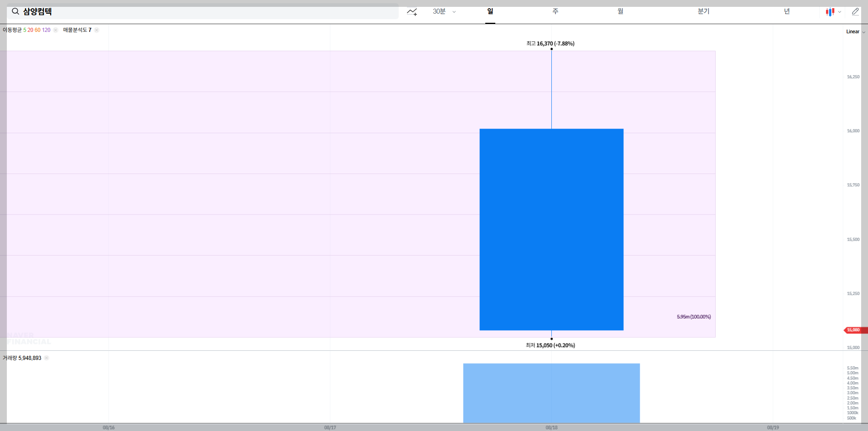The image size is (868, 431).
Task: Click the 매물분석도 7 indicator label
Action: (77, 30)
